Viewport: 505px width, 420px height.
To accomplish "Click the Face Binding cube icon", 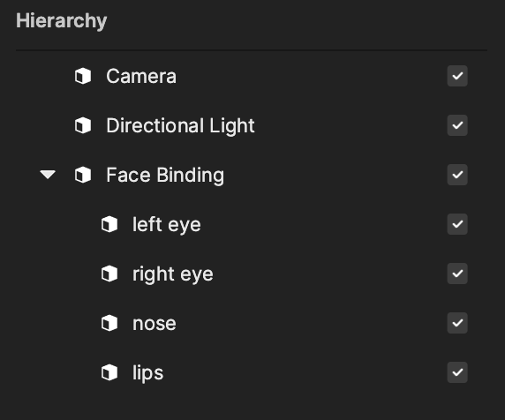I will coord(83,175).
